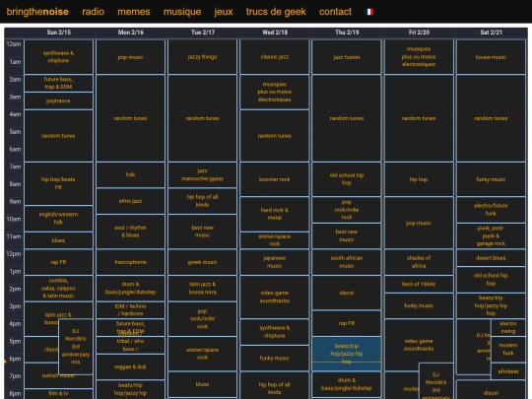Open Wednesday's boomer rock slot
Screen dimensions: 532x399
275,179
